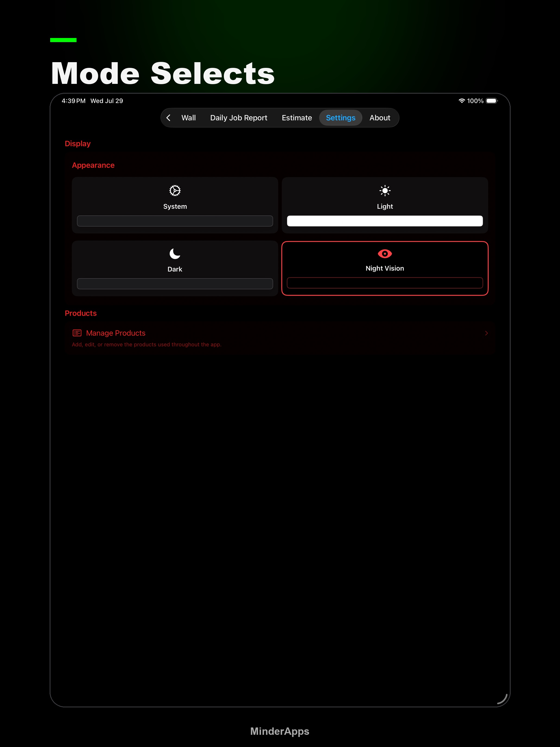Click the Manage Products list icon
This screenshot has width=560, height=747.
pos(77,333)
